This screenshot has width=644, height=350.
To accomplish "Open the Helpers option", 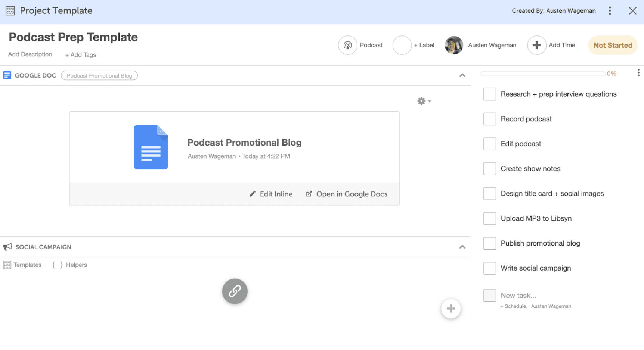I will tap(70, 265).
